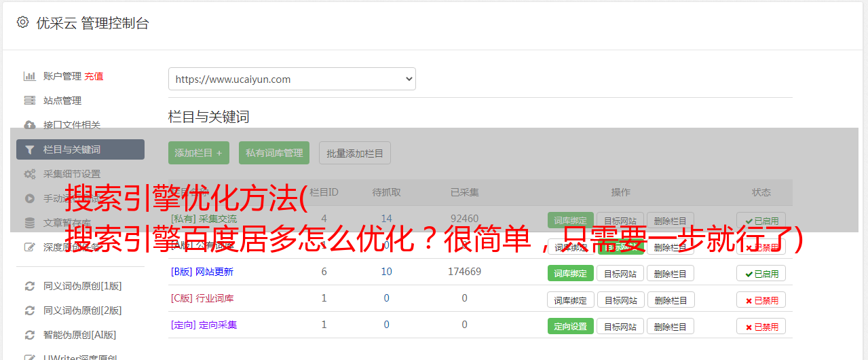Select 栏目与关键词 via its filter icon
Image resolution: width=868 pixels, height=360 pixels.
pos(29,149)
